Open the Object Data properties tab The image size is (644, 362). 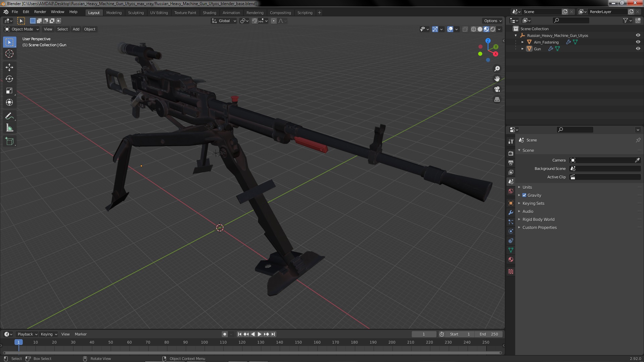[511, 250]
